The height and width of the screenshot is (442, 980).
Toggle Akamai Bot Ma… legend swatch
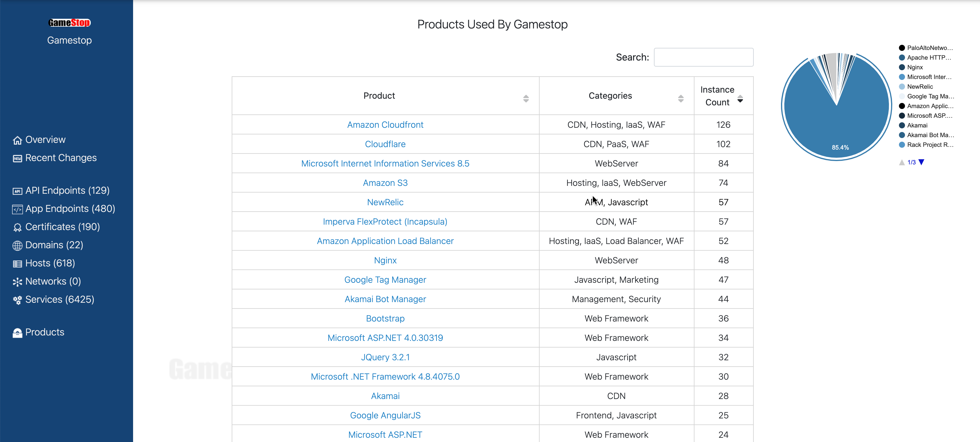pos(902,135)
